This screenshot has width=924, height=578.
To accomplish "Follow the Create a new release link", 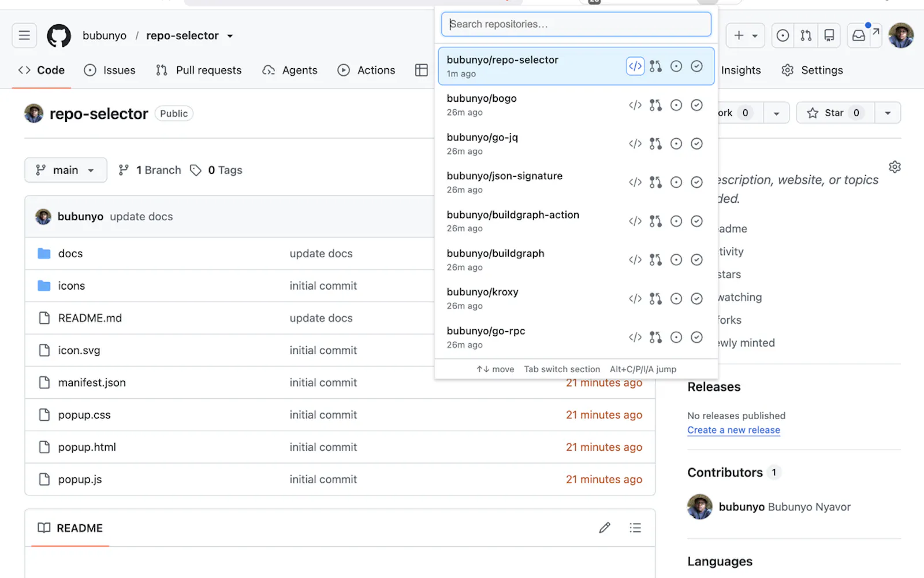I will click(733, 430).
